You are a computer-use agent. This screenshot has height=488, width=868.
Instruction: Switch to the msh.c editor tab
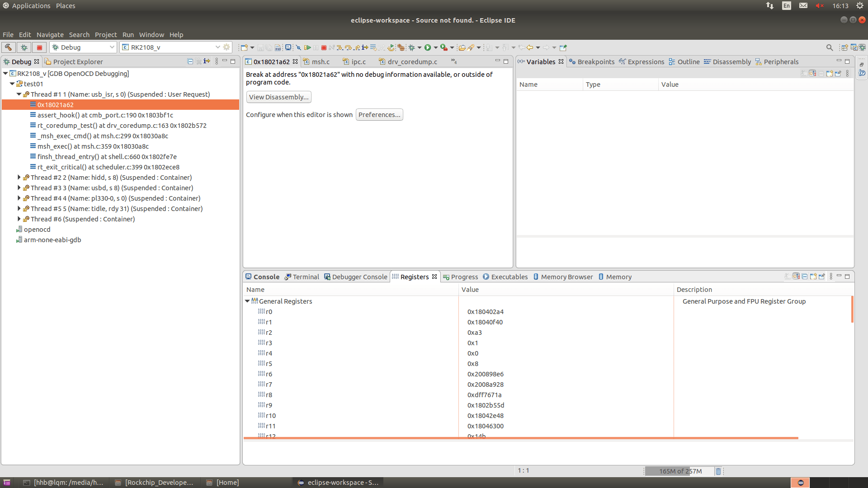click(316, 62)
